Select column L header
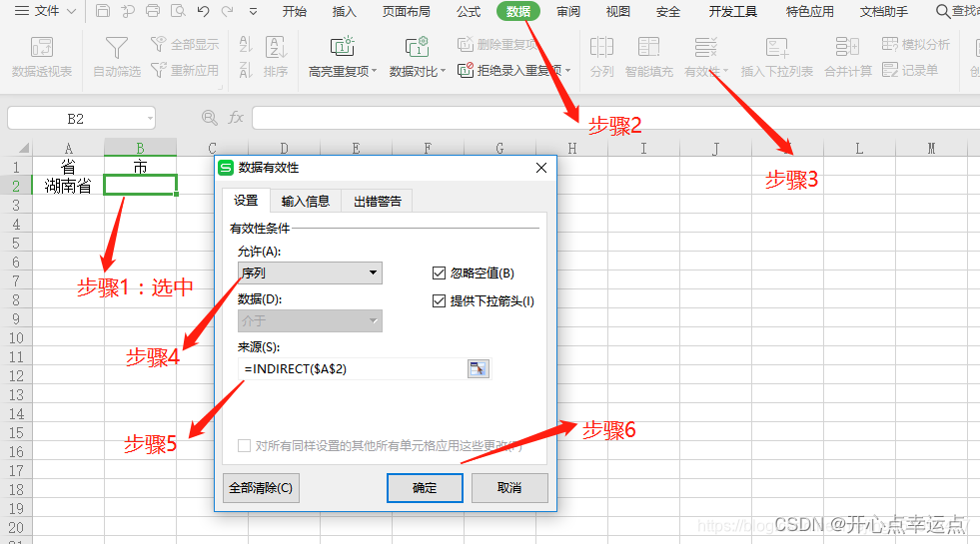Screen dimensions: 980x544 click(859, 148)
